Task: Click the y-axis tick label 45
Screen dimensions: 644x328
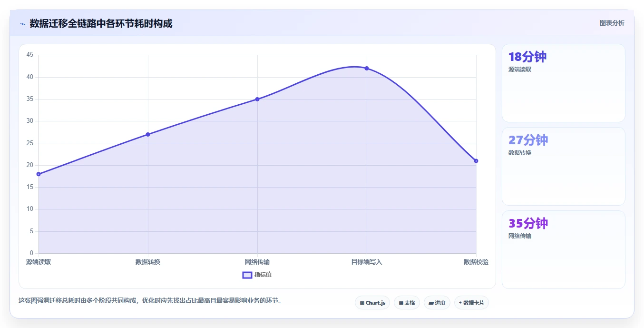Action: click(30, 55)
